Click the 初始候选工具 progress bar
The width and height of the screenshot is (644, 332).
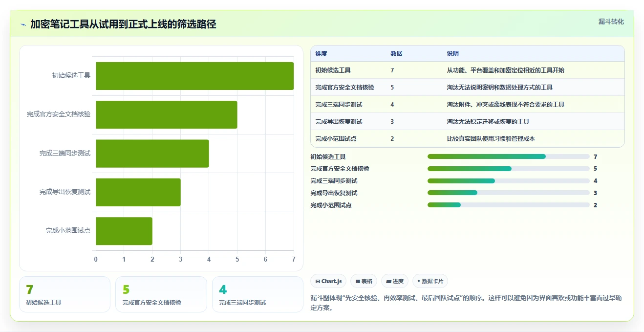click(x=508, y=156)
